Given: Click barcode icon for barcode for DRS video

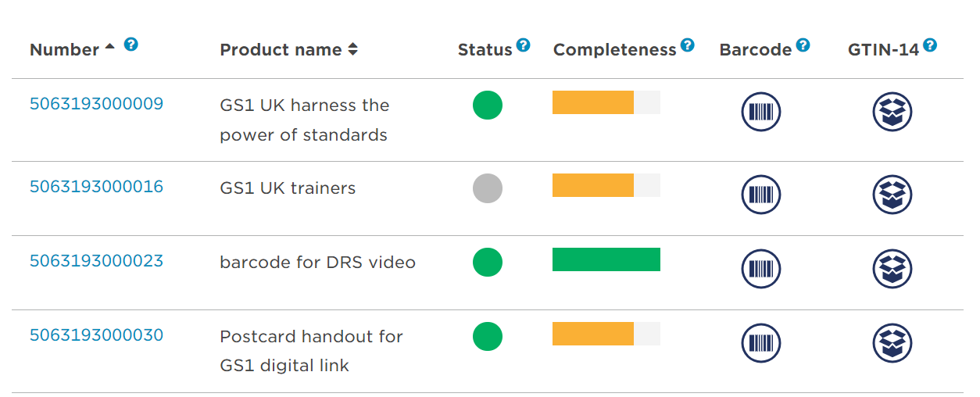Looking at the screenshot, I should coord(760,269).
